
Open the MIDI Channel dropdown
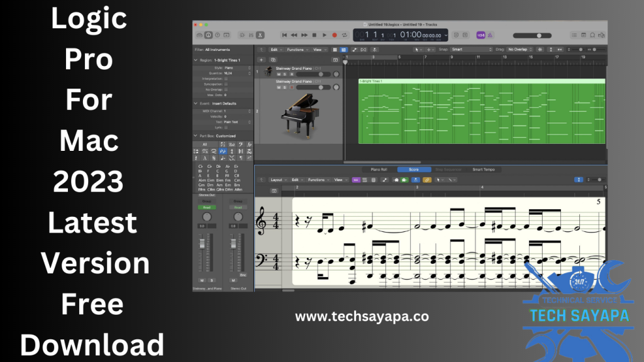pyautogui.click(x=237, y=111)
